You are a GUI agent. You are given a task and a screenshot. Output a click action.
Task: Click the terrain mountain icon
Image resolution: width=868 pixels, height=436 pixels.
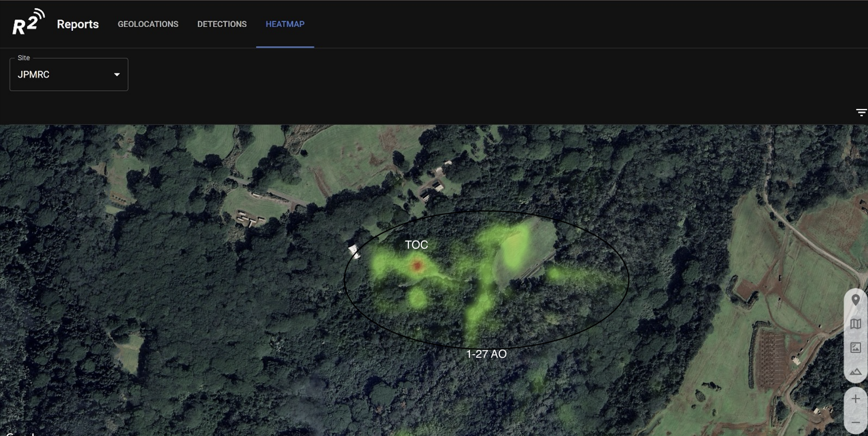coord(856,372)
